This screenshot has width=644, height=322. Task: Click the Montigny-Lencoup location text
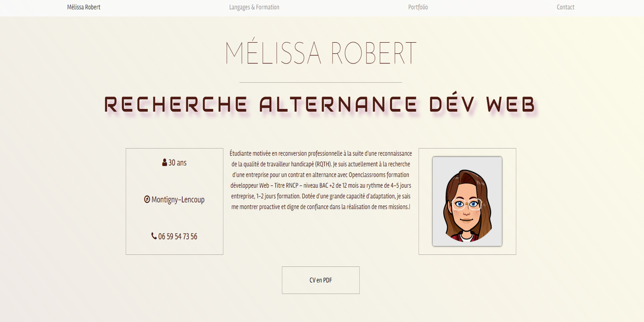tap(178, 199)
